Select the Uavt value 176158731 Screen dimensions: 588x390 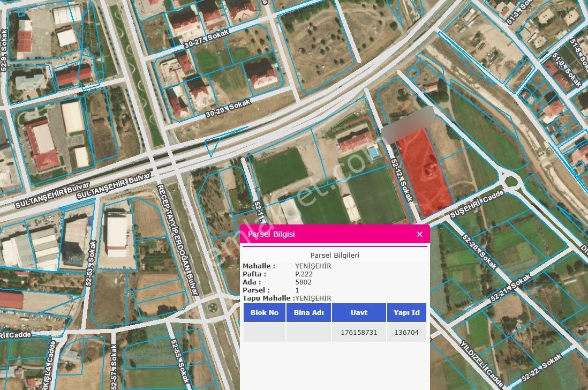click(x=359, y=333)
